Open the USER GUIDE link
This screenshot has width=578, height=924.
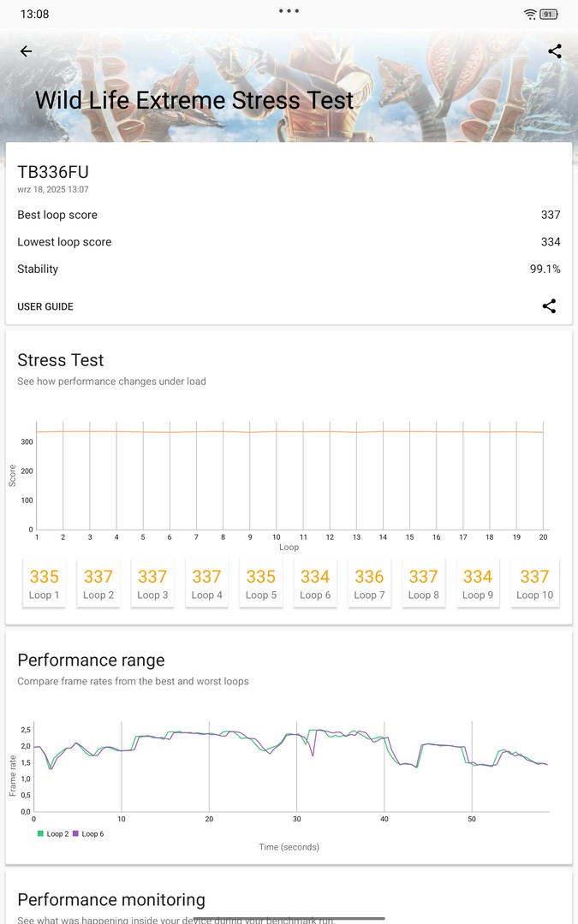coord(45,306)
